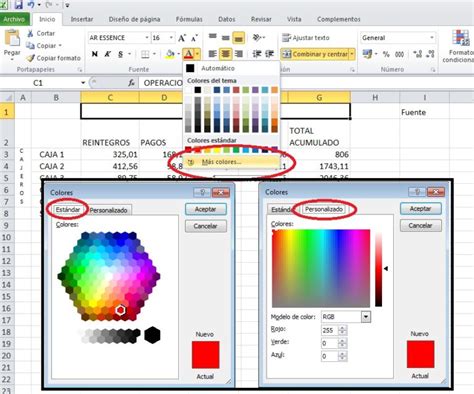Pick the green standard color swatch
The height and width of the screenshot is (394, 474).
pos(236,150)
